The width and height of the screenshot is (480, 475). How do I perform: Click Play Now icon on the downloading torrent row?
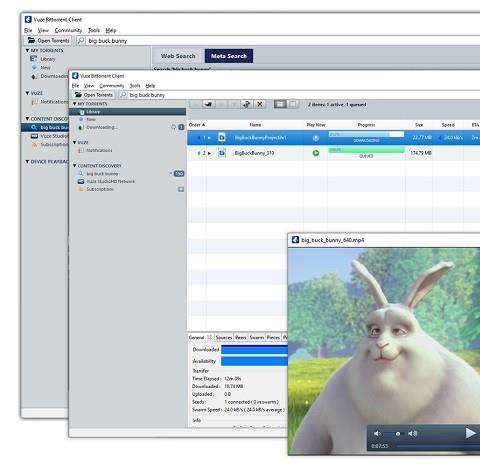[316, 138]
